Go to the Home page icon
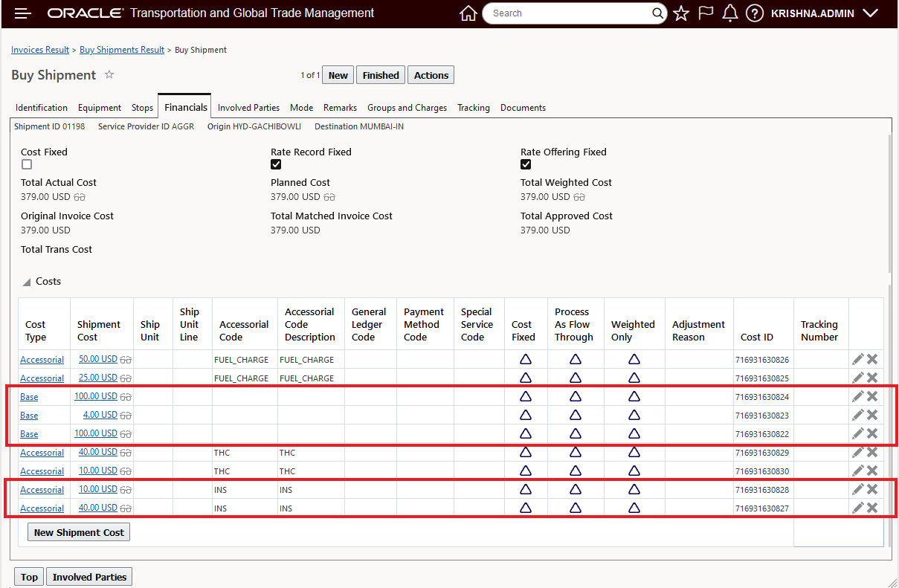Image resolution: width=899 pixels, height=588 pixels. (x=468, y=13)
